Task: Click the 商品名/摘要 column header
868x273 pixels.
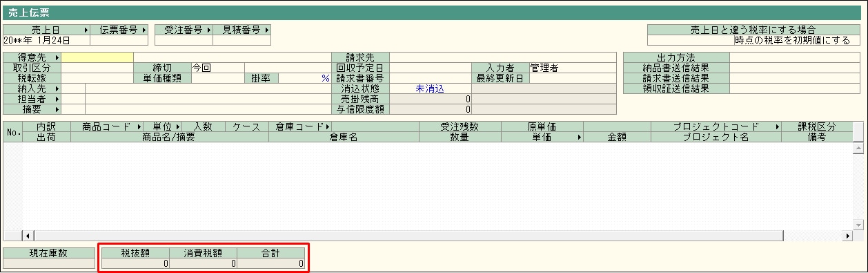Action: [x=169, y=137]
